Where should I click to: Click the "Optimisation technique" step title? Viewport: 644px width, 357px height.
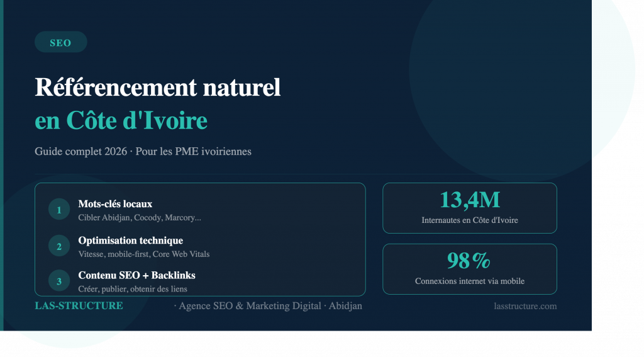pos(131,240)
